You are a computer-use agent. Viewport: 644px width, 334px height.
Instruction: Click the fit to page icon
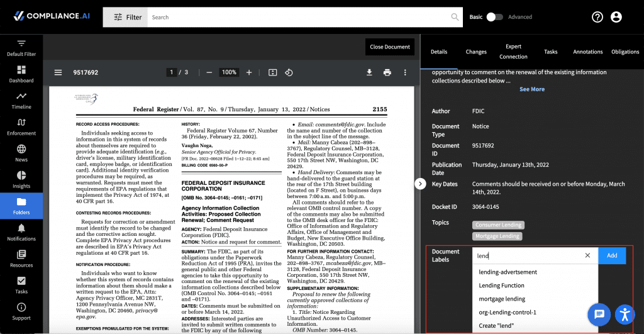tap(273, 72)
